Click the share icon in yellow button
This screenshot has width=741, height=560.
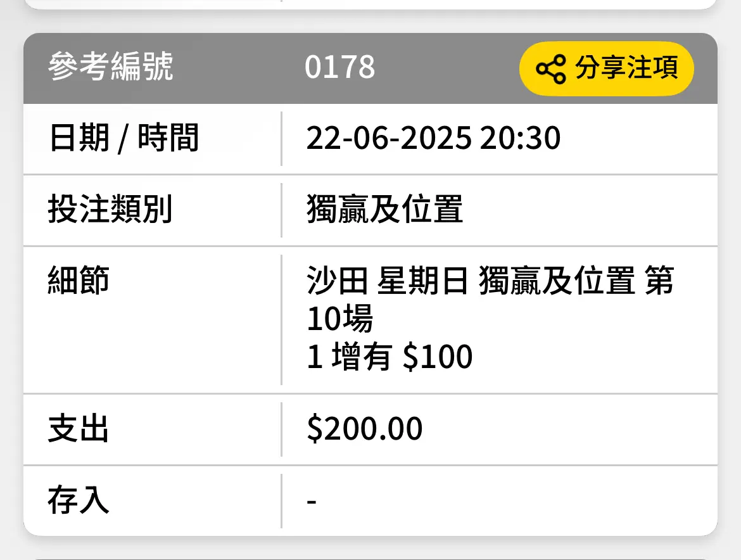(x=551, y=69)
